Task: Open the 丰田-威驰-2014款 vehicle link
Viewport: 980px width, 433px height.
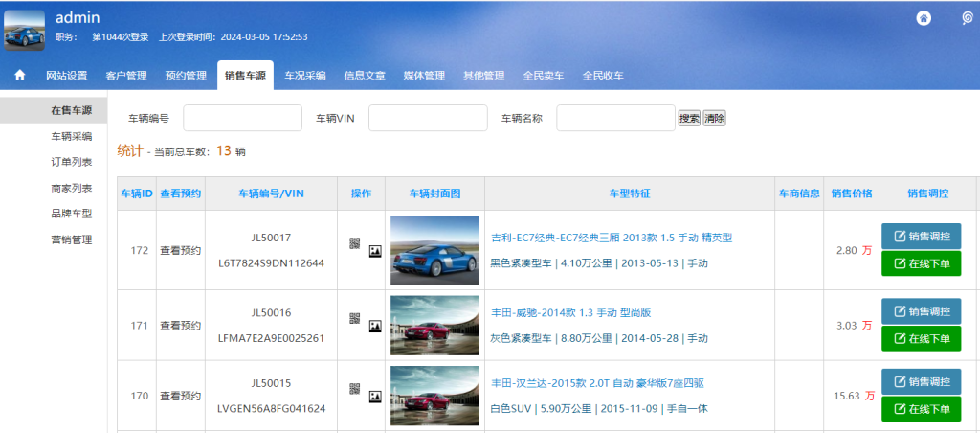Action: pos(571,313)
